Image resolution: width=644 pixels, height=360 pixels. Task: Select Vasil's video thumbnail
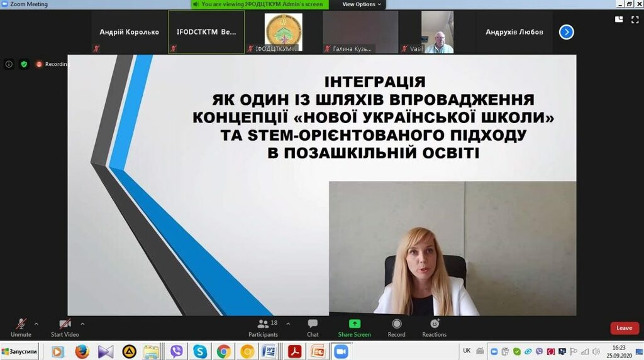point(437,32)
